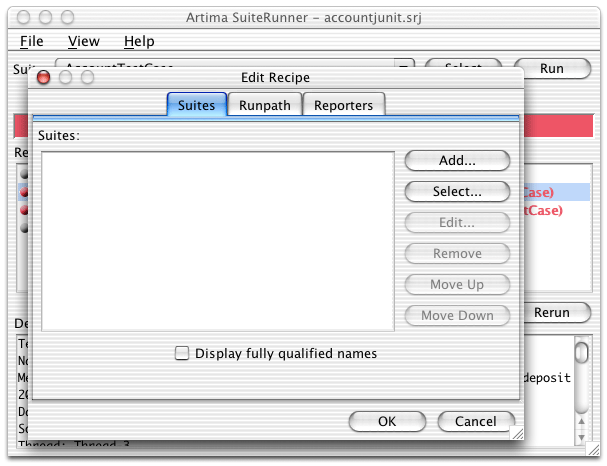This screenshot has height=466, width=607.
Task: Click the red progress bar in main window
Action: [x=558, y=126]
